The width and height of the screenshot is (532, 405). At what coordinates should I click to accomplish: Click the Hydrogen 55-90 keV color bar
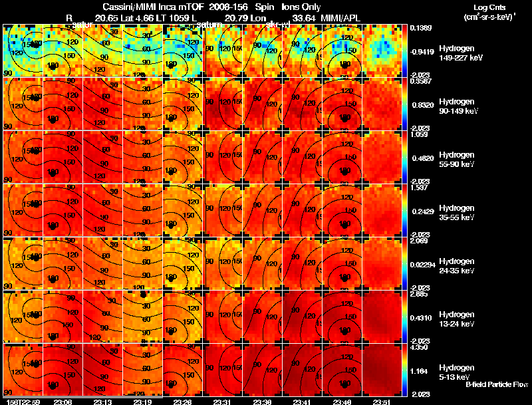tap(404, 157)
